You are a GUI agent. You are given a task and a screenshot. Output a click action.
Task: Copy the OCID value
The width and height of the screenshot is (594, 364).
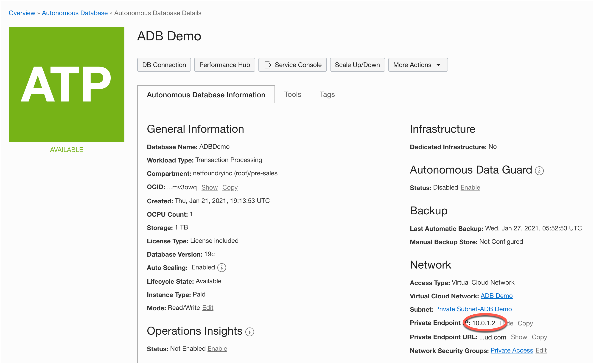tap(230, 188)
